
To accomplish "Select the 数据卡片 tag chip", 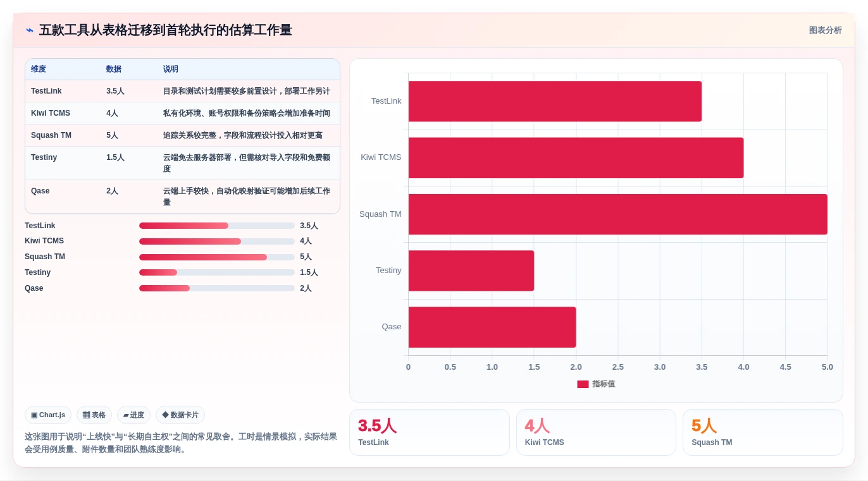I will tap(180, 415).
